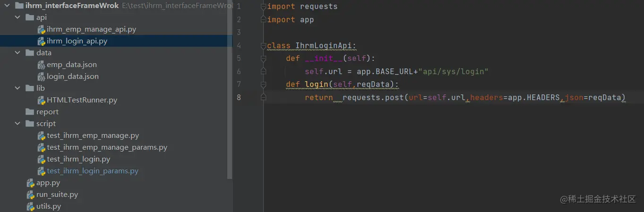Screen dimensions: 644x212
Task: Select test_ihrm_emp_manage.py file
Action: 93,136
